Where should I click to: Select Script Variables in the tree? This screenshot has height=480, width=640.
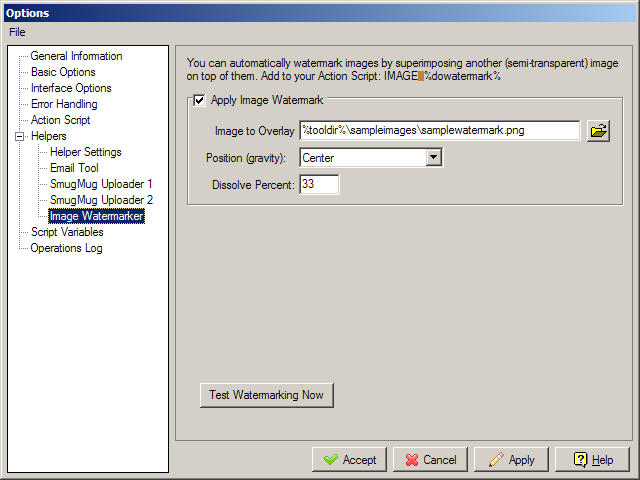67,232
